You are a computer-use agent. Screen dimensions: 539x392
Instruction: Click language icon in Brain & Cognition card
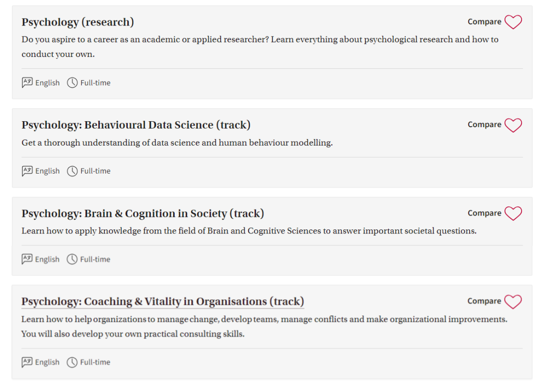pyautogui.click(x=27, y=259)
